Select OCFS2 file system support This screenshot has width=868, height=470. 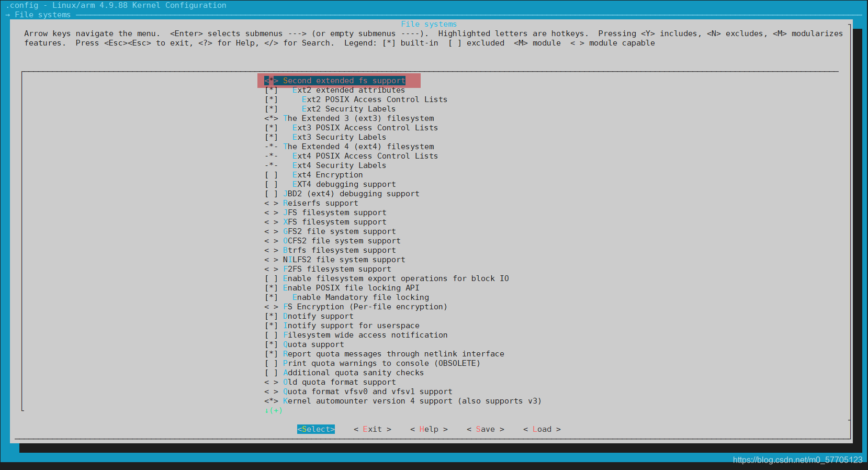(x=332, y=241)
